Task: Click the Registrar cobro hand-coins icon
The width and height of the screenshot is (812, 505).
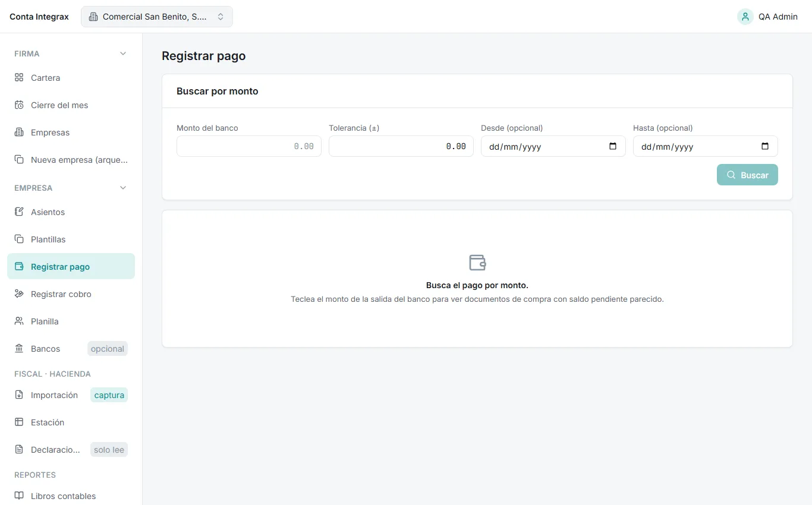Action: tap(19, 294)
